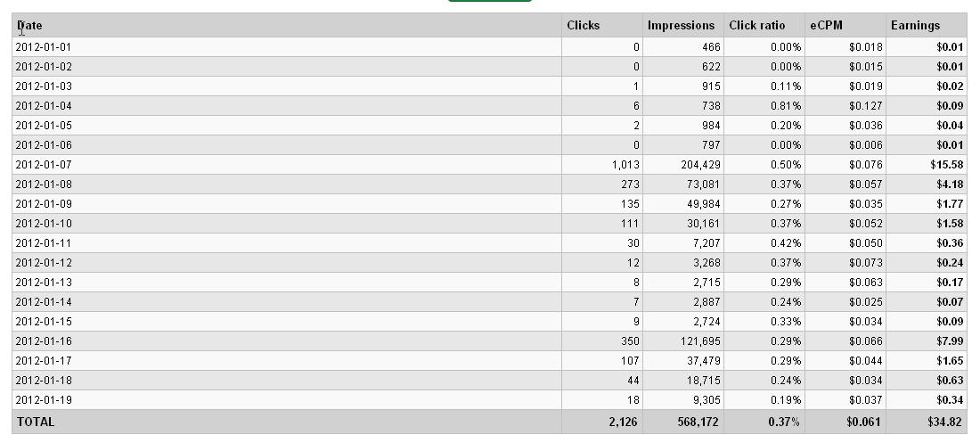Click the 2012-01-01 date cell
Screen dimensions: 980x443
pyautogui.click(x=44, y=47)
